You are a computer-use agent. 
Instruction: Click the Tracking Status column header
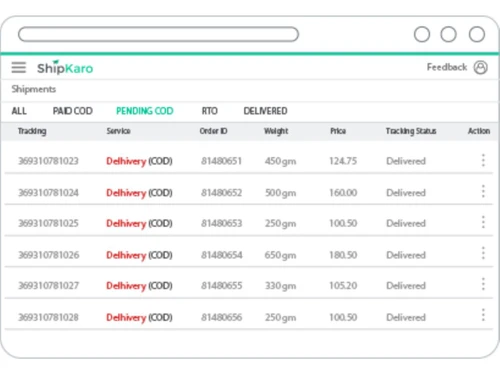(x=411, y=131)
